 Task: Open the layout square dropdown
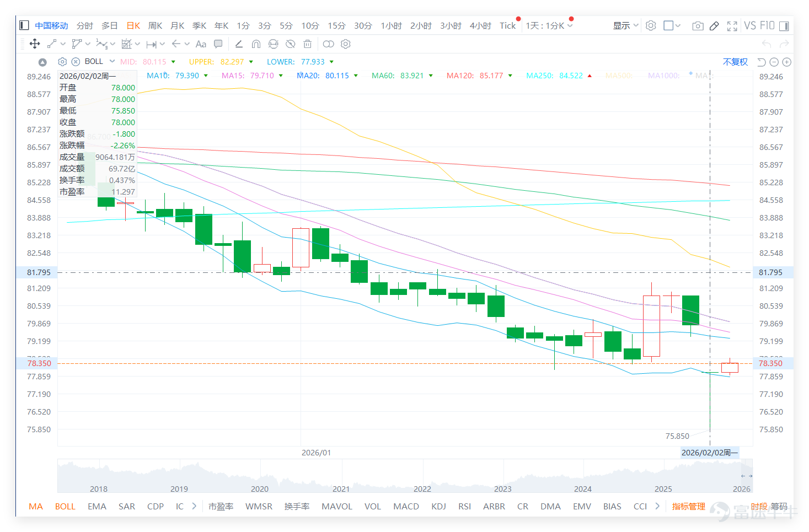point(672,25)
